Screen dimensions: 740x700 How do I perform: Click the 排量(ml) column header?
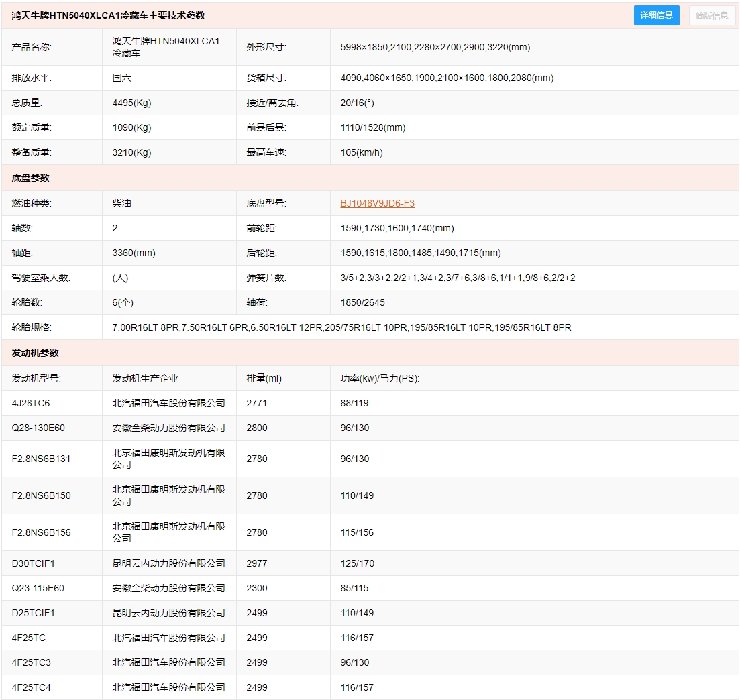(264, 378)
